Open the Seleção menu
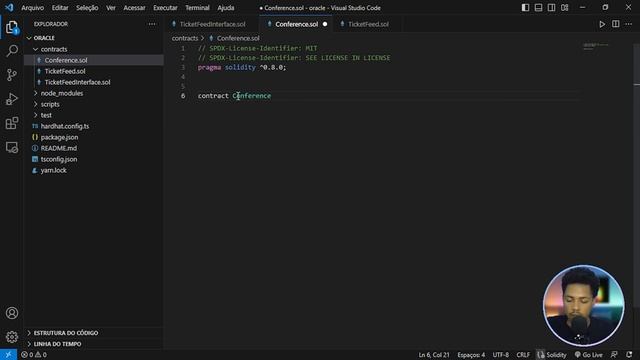640x360 pixels. point(87,8)
